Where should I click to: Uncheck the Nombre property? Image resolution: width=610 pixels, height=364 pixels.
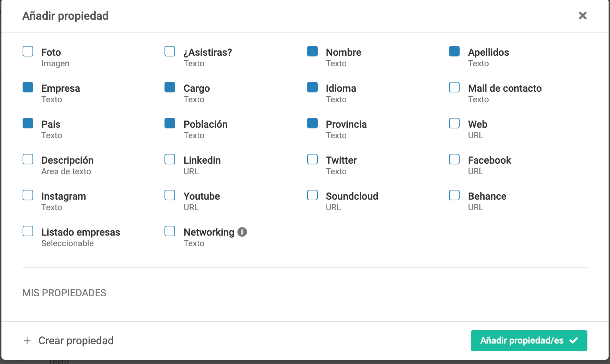312,51
